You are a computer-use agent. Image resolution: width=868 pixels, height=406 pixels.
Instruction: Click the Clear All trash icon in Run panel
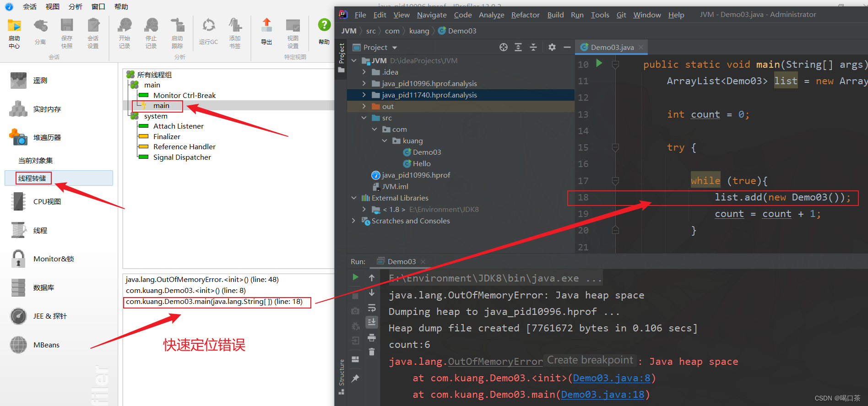372,352
